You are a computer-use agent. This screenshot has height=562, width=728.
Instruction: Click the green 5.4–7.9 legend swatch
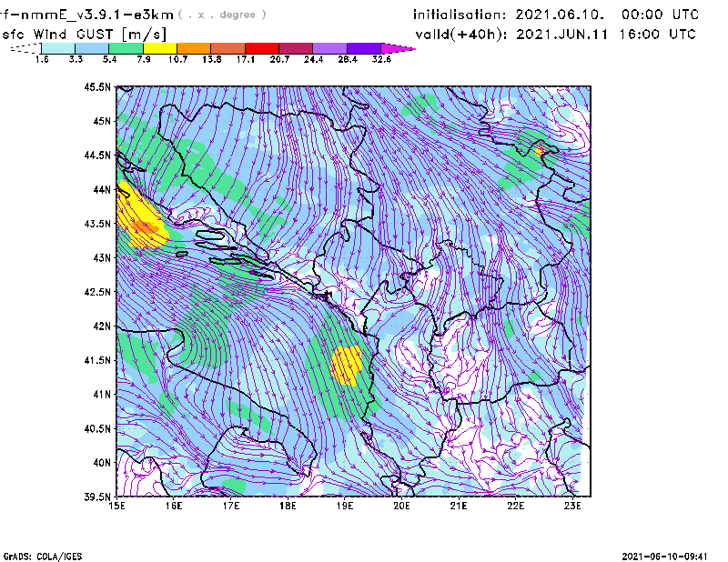[126, 48]
